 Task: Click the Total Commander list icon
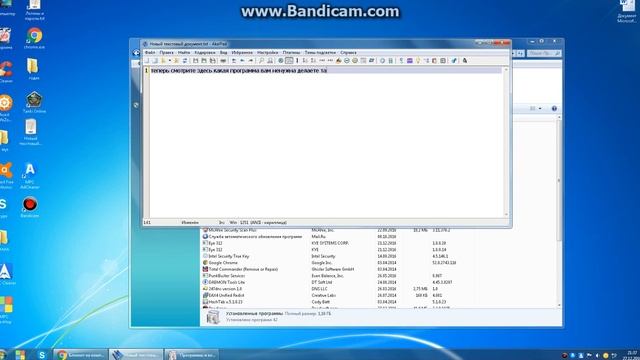pos(205,269)
